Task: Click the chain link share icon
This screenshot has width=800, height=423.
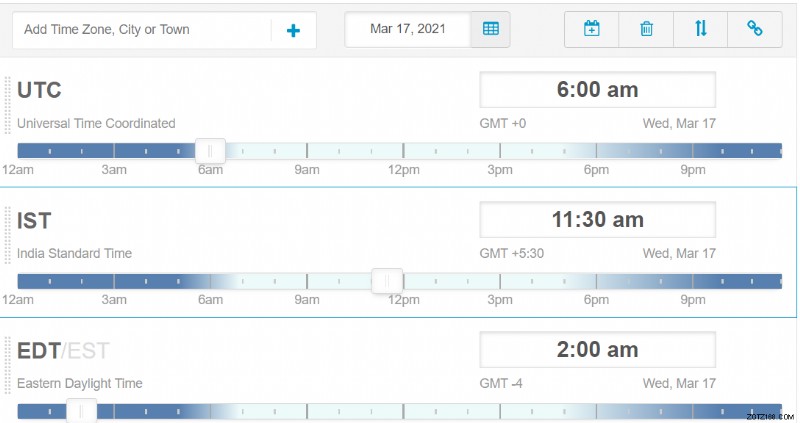Action: click(755, 29)
